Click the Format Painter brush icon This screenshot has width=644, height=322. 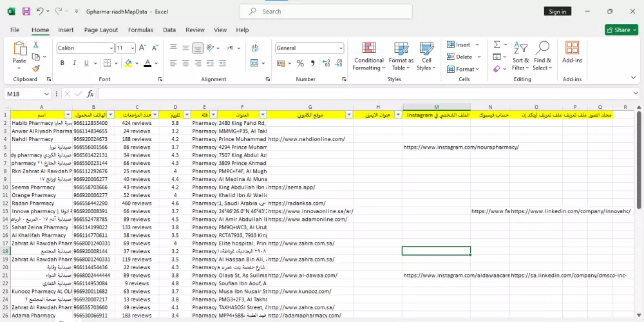click(36, 68)
